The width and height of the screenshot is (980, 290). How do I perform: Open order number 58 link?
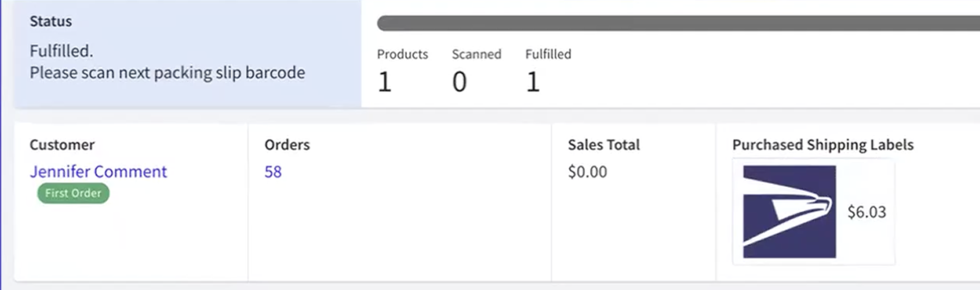[273, 172]
